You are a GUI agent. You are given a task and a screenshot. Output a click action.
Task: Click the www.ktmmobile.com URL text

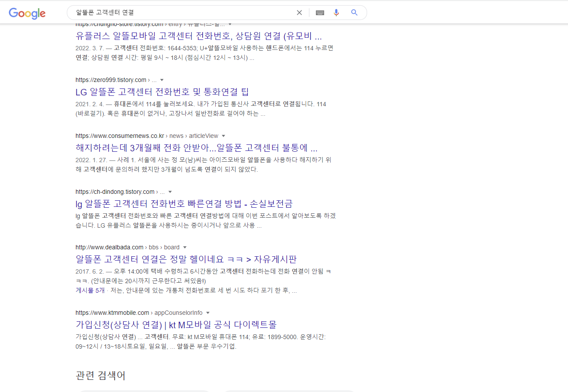(x=112, y=313)
